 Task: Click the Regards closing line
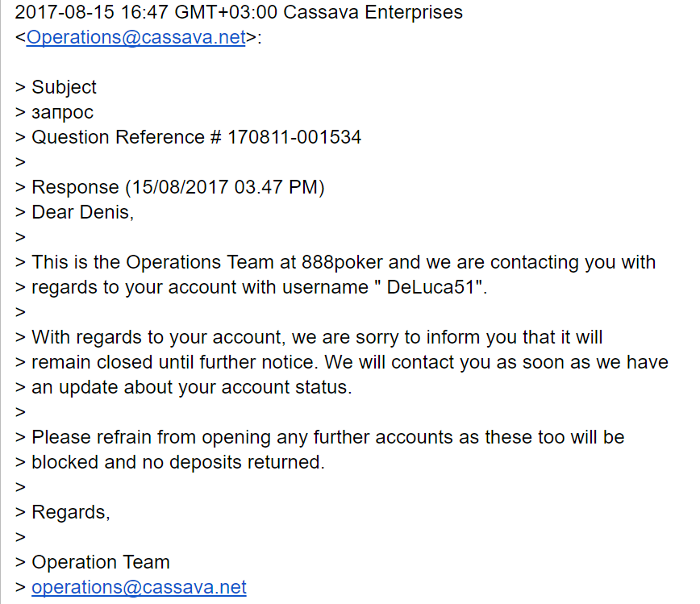point(70,512)
